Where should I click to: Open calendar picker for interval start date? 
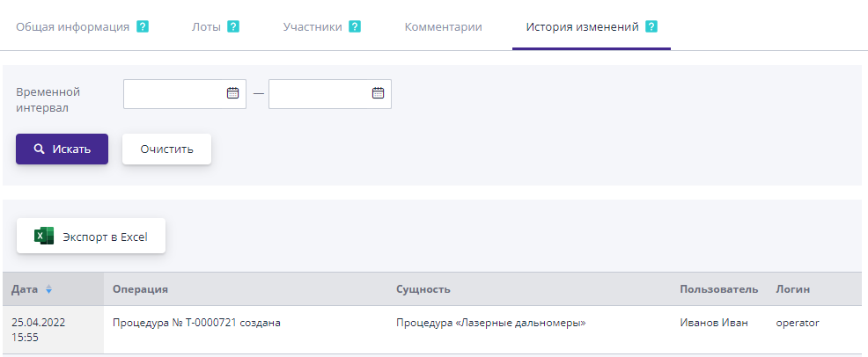point(233,93)
